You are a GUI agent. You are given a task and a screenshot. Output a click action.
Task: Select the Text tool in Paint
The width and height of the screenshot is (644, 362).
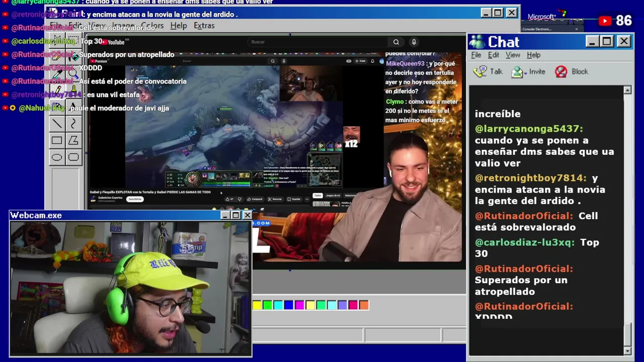click(73, 107)
